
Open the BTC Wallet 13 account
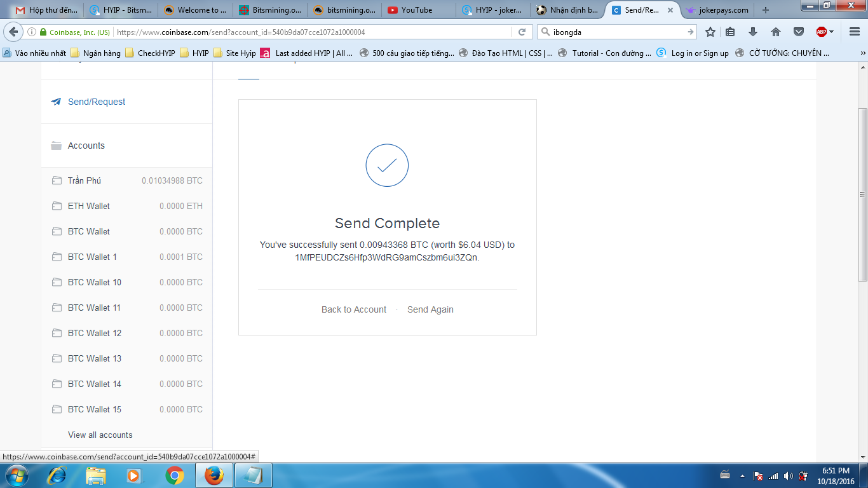pyautogui.click(x=127, y=358)
